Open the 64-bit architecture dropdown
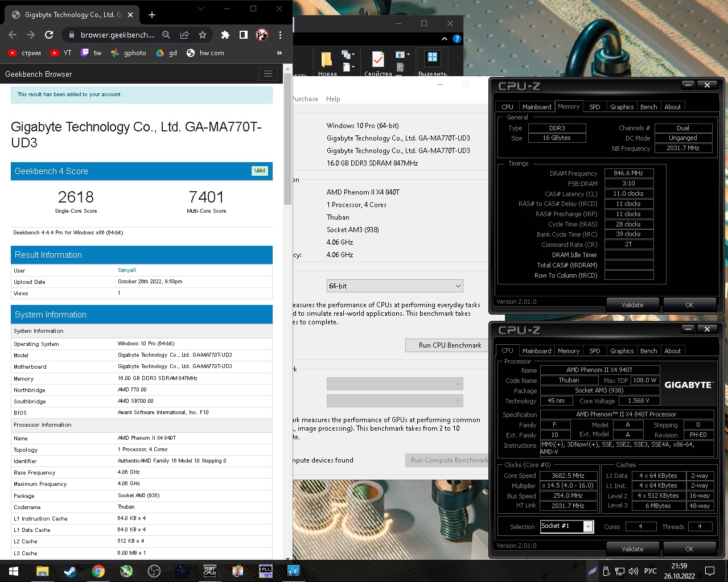 (394, 286)
